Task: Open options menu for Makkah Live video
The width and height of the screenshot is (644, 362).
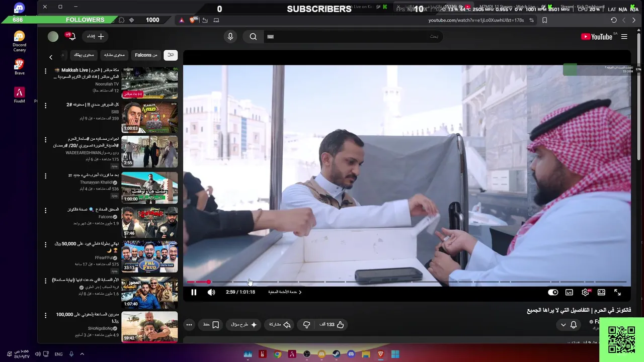Action: click(45, 71)
